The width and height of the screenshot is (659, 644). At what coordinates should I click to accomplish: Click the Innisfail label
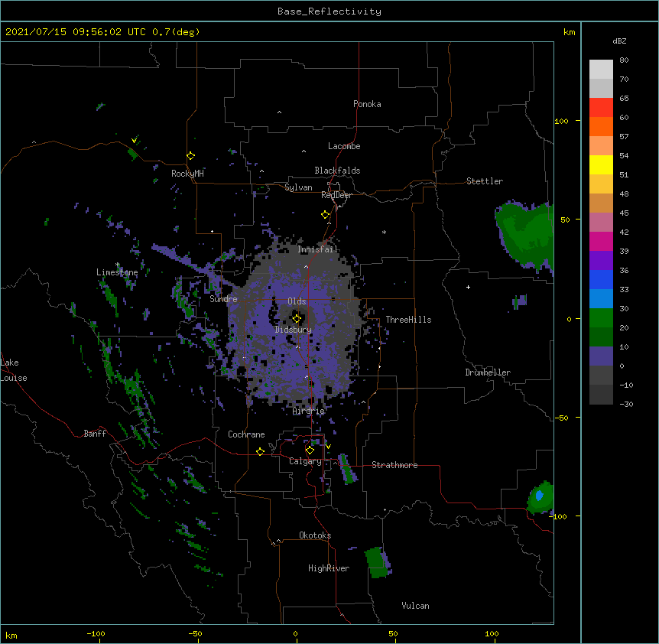[x=317, y=249]
